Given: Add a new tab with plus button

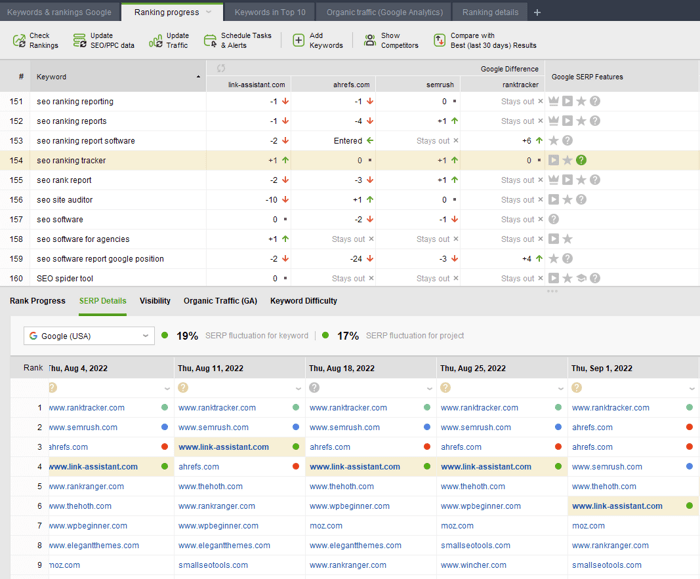Looking at the screenshot, I should [537, 12].
